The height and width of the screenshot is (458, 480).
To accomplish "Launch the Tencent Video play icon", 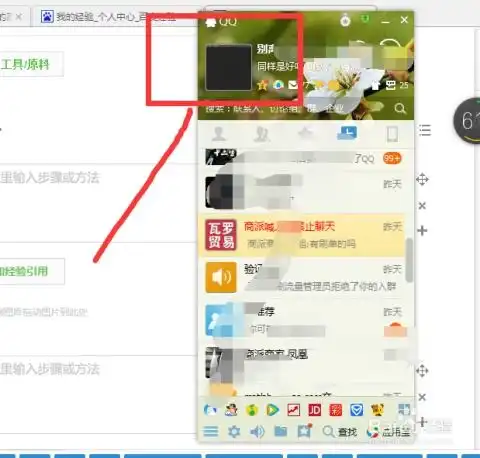I will coord(273,410).
